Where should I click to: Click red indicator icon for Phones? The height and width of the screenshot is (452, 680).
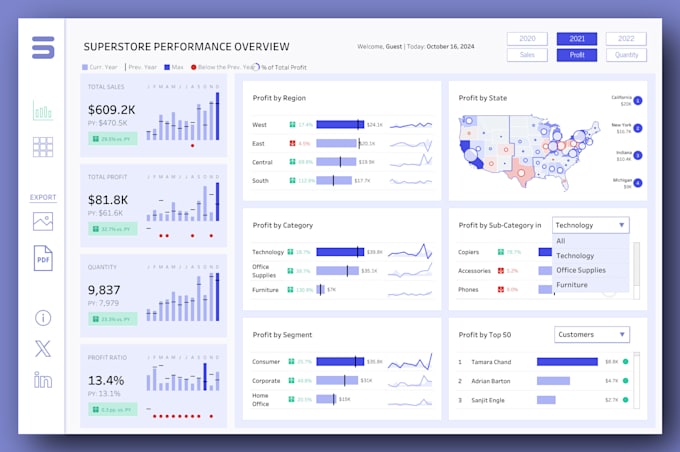coord(501,289)
